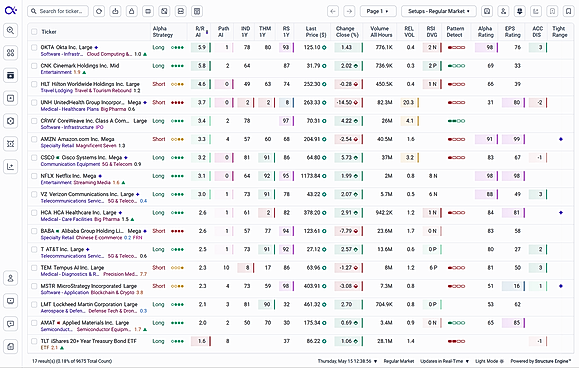Open the chart-plus icon in the sidebar
The image size is (579, 368).
11,166
